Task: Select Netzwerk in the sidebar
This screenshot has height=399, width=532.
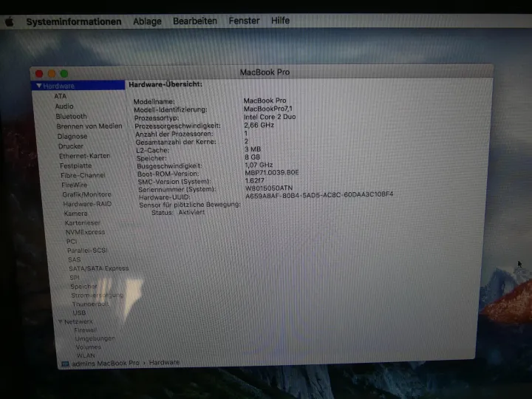Action: (78, 321)
